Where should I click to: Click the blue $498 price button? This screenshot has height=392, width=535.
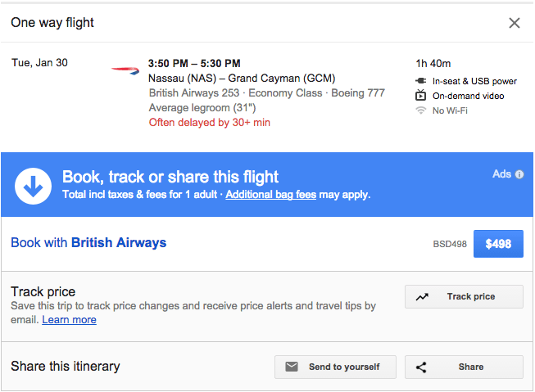(x=498, y=244)
